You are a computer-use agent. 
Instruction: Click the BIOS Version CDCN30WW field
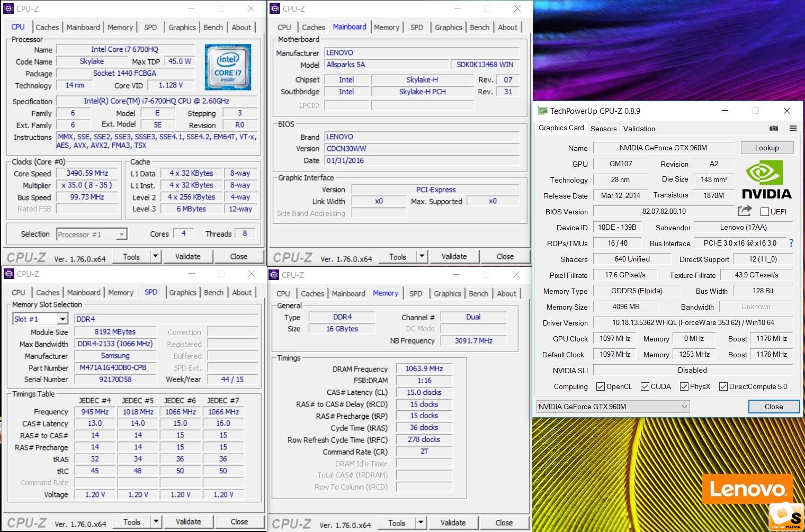(422, 148)
